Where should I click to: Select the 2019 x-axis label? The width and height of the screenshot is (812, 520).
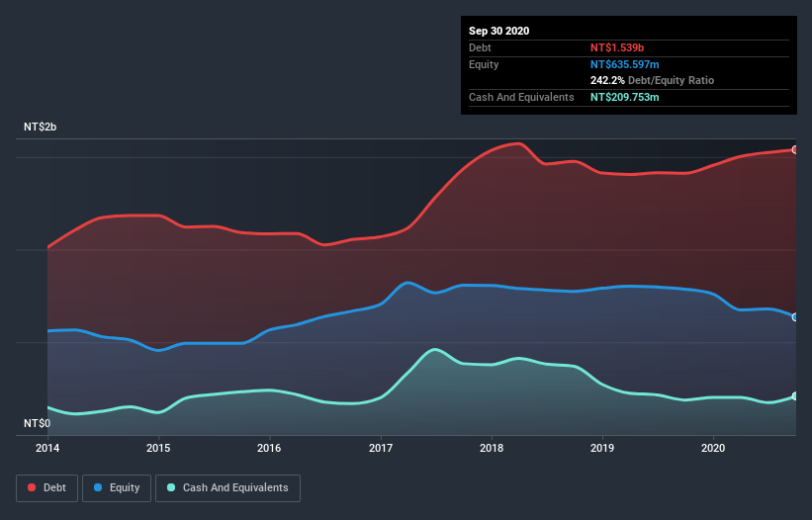click(602, 448)
